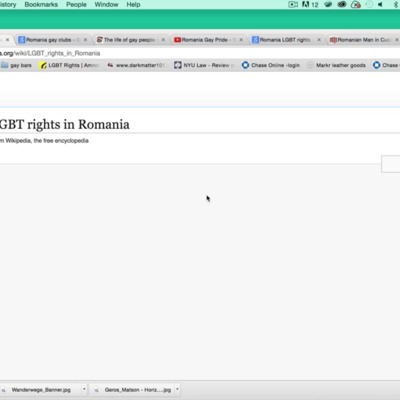Open the Wanderwege_Banner.jpg download
The width and height of the screenshot is (400, 400).
tap(41, 390)
